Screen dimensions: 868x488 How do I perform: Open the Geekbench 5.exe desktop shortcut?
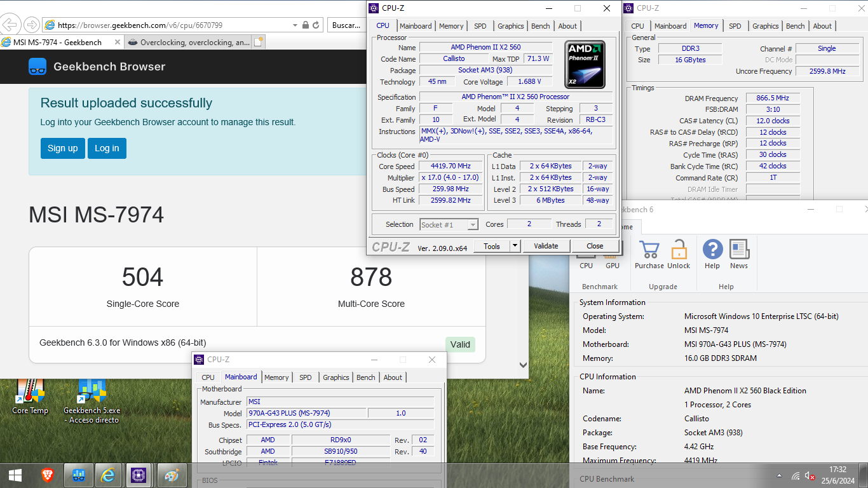click(92, 401)
